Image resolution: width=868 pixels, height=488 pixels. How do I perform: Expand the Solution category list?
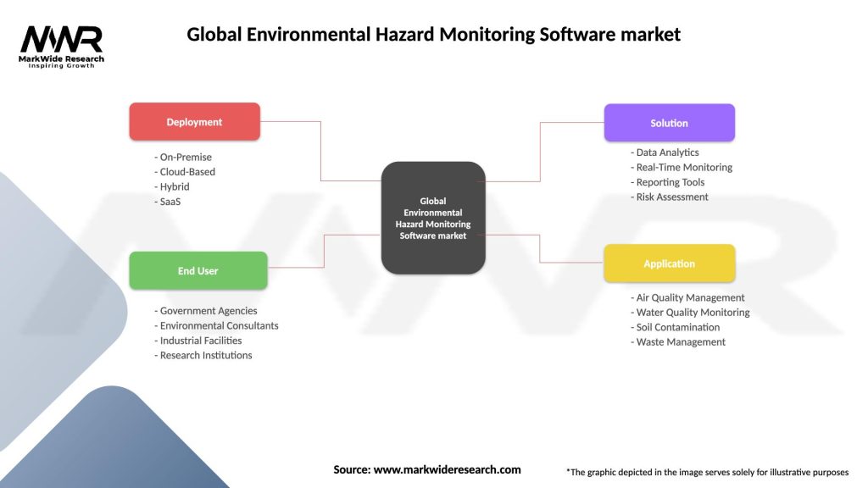[670, 122]
